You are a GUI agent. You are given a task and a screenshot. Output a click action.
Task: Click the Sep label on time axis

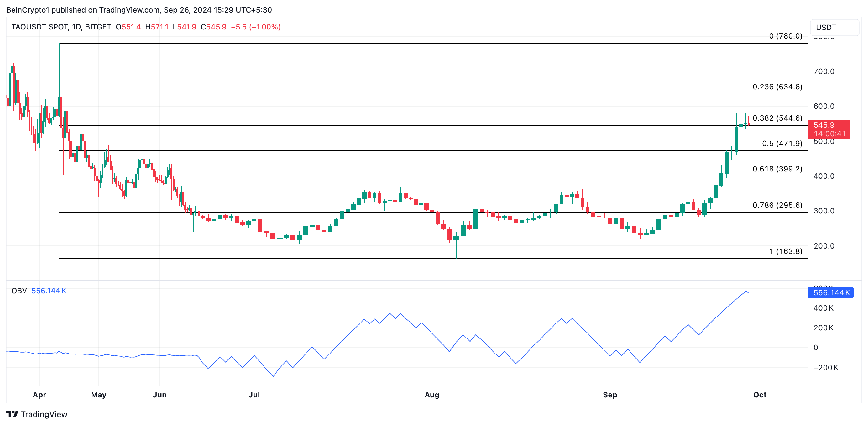pos(609,395)
